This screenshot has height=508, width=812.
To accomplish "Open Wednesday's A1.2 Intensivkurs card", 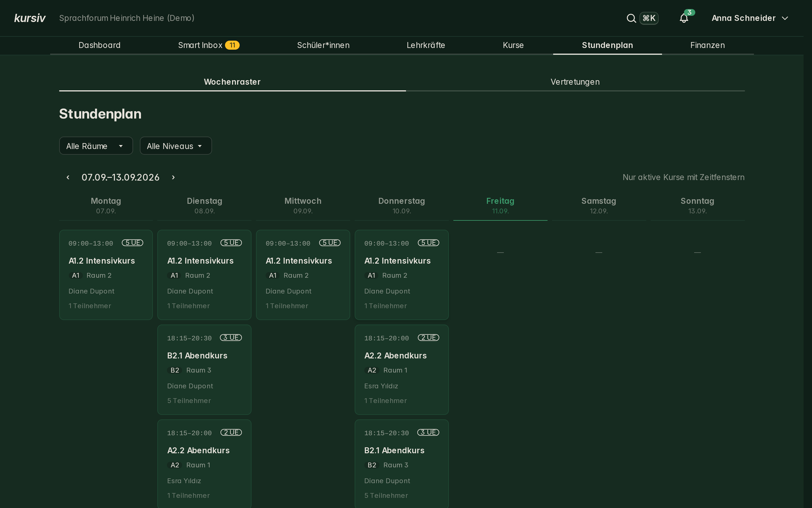I will [x=303, y=275].
